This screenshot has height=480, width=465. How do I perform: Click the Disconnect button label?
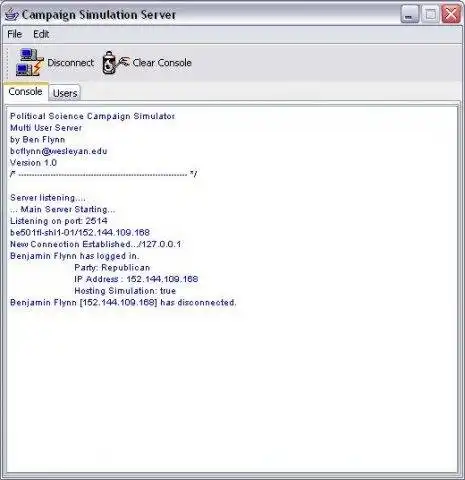[71, 63]
